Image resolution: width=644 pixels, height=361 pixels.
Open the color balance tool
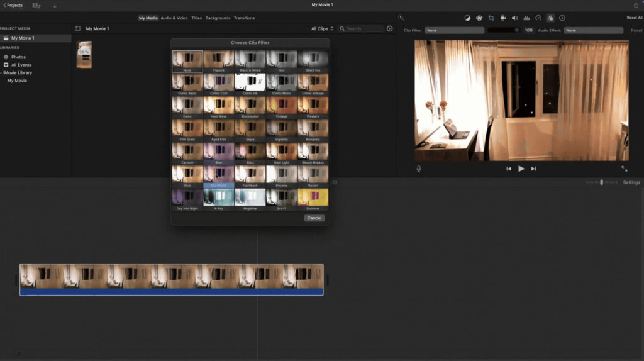click(467, 18)
